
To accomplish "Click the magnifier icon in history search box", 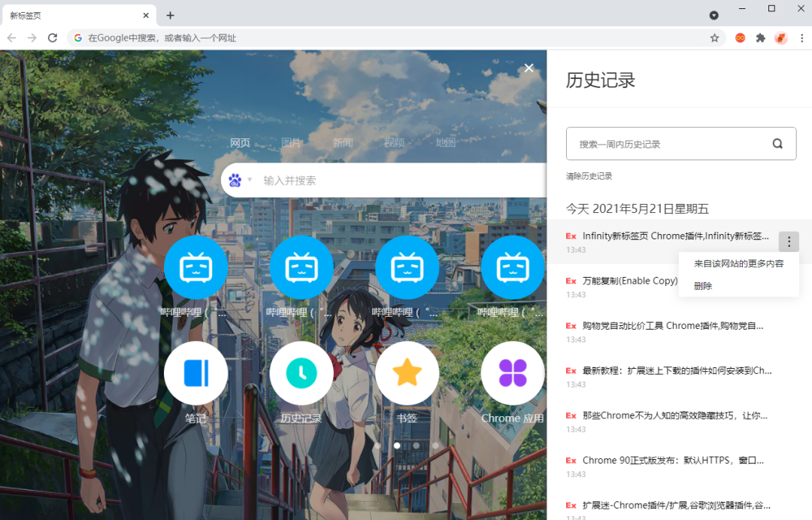I will (777, 143).
